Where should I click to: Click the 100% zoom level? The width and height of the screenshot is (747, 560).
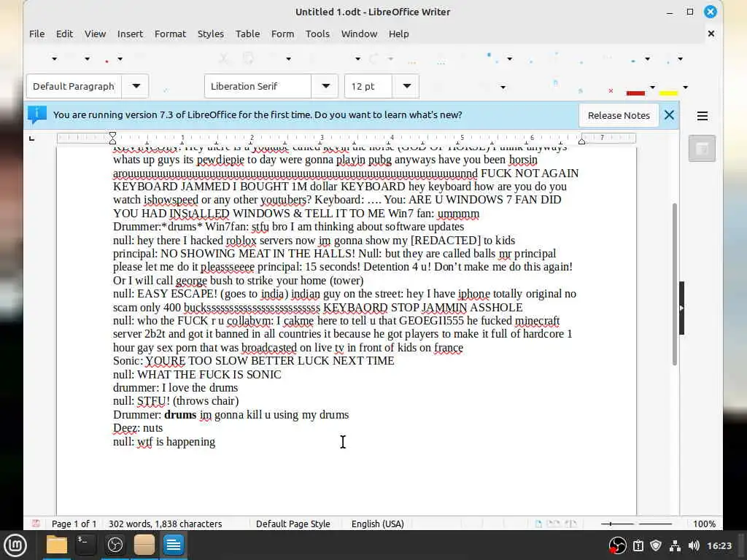[x=704, y=524]
